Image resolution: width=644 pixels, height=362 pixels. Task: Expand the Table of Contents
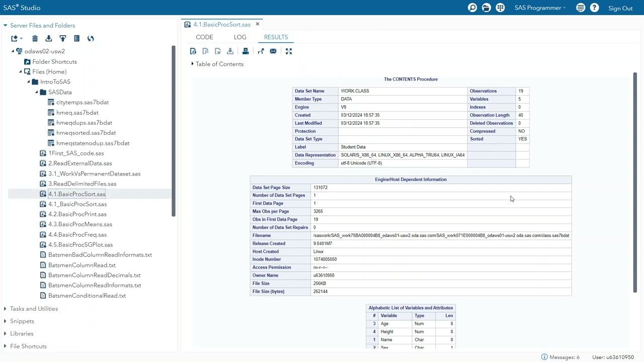point(192,64)
